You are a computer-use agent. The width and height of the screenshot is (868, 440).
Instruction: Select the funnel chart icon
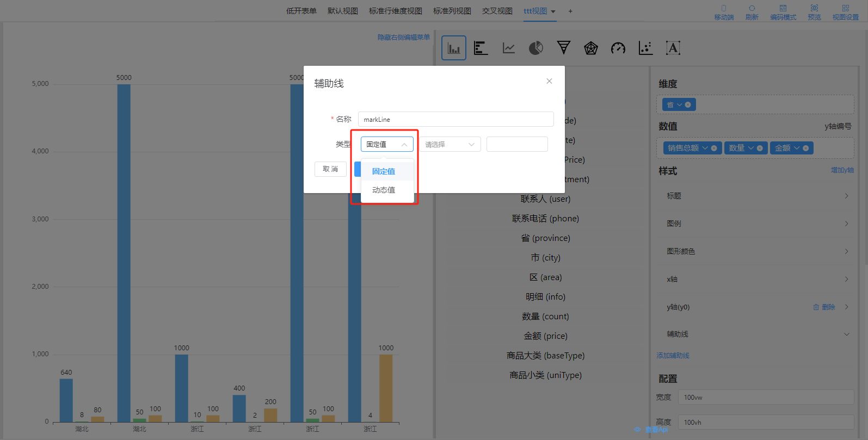coord(564,48)
